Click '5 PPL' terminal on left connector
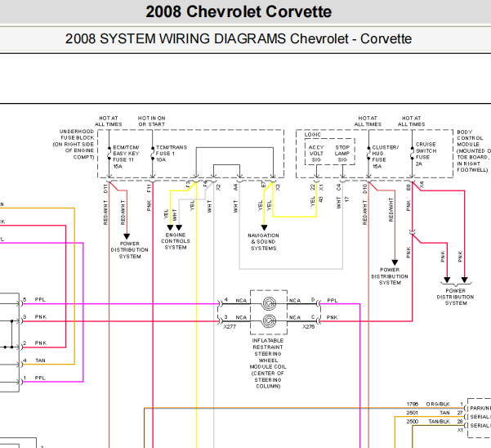491x448 pixels. [34, 300]
